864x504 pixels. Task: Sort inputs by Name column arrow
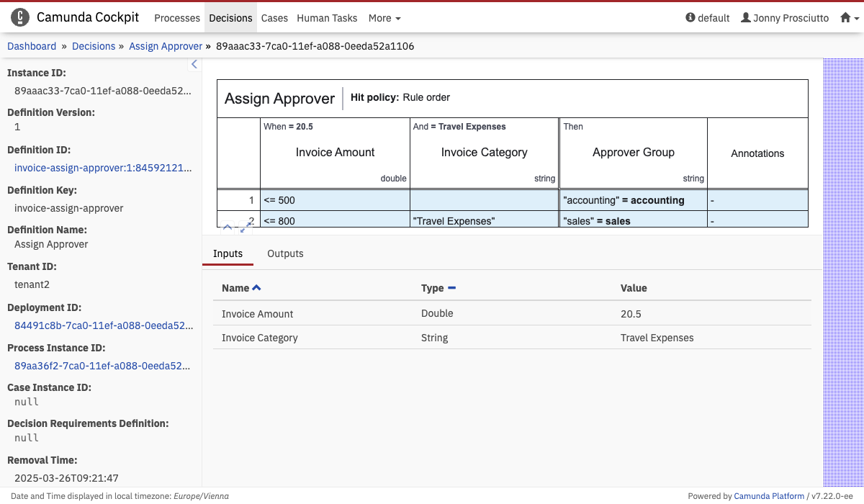[257, 288]
